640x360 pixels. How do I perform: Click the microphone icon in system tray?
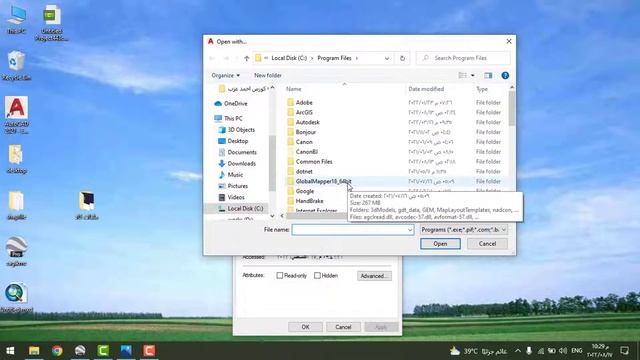(529, 351)
